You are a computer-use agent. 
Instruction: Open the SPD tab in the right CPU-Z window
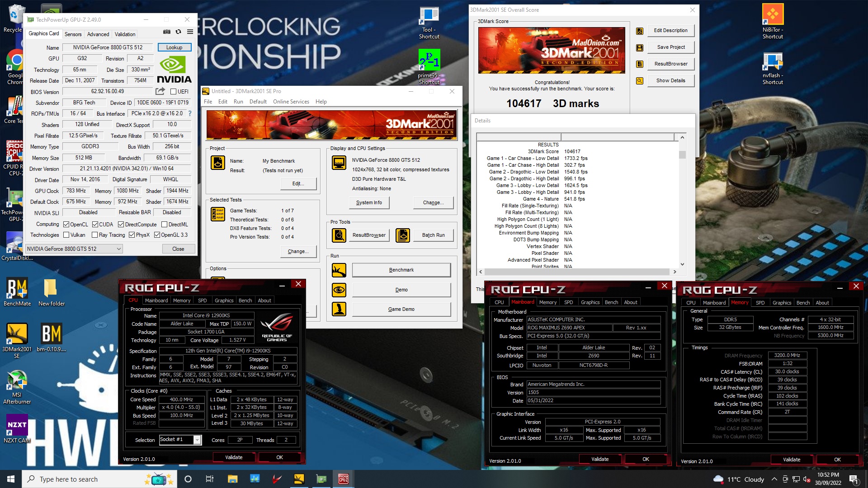click(760, 303)
